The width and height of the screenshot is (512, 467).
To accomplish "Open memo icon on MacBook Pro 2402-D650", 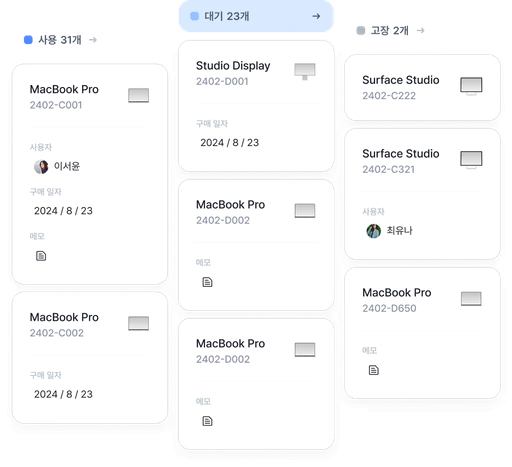I will pyautogui.click(x=374, y=370).
